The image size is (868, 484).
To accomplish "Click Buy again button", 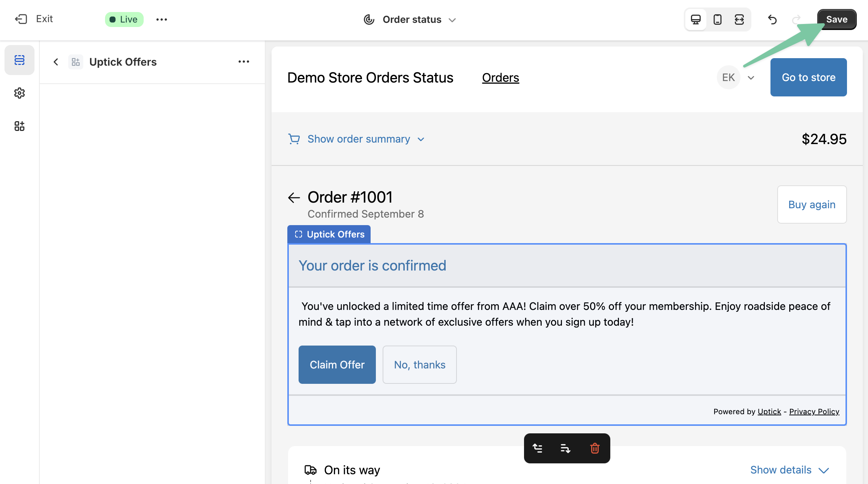I will point(812,204).
